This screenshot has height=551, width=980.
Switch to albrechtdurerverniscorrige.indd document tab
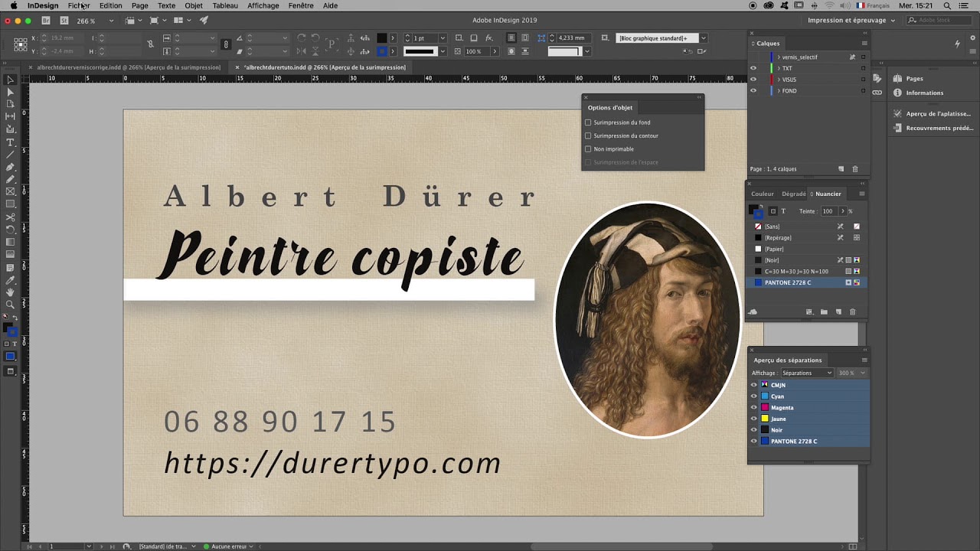(129, 67)
